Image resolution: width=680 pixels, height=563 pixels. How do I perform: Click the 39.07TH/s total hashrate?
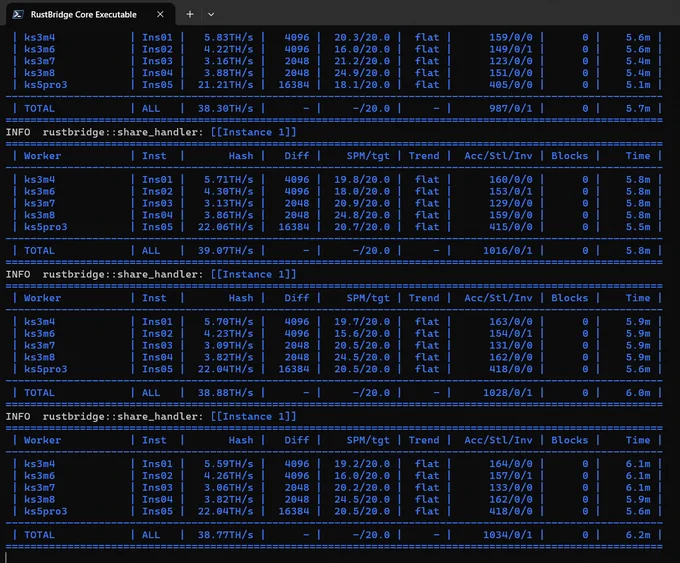pyautogui.click(x=226, y=251)
